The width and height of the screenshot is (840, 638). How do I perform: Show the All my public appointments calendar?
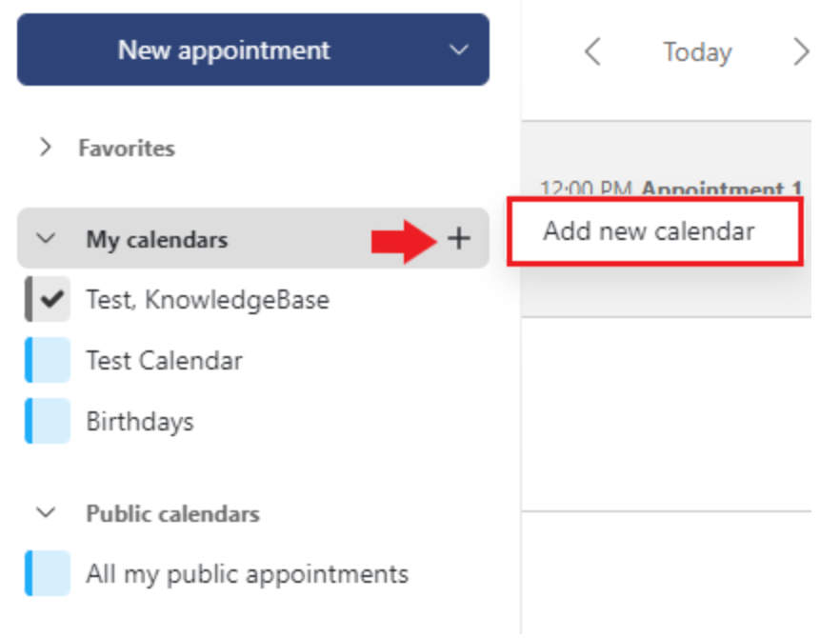[49, 574]
